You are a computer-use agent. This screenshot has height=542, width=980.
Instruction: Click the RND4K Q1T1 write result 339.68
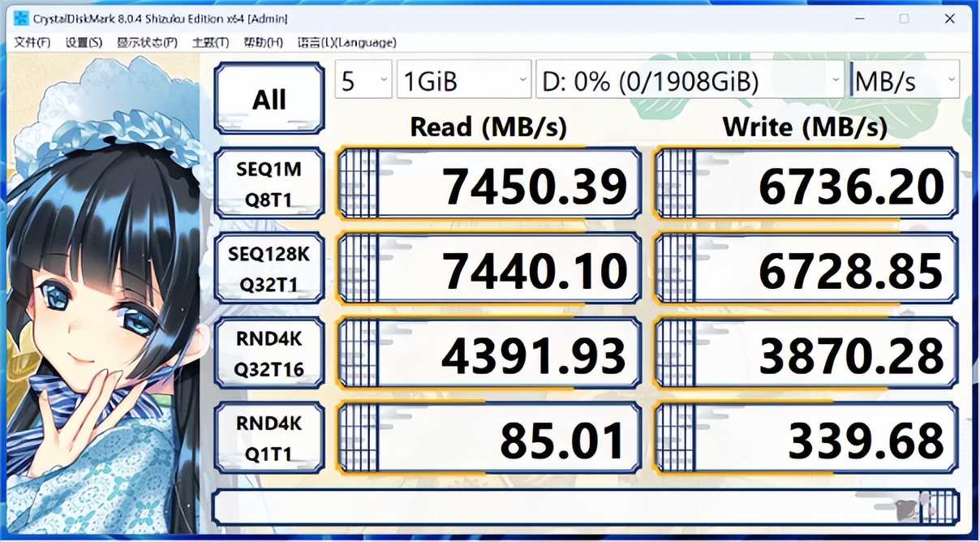pos(806,439)
